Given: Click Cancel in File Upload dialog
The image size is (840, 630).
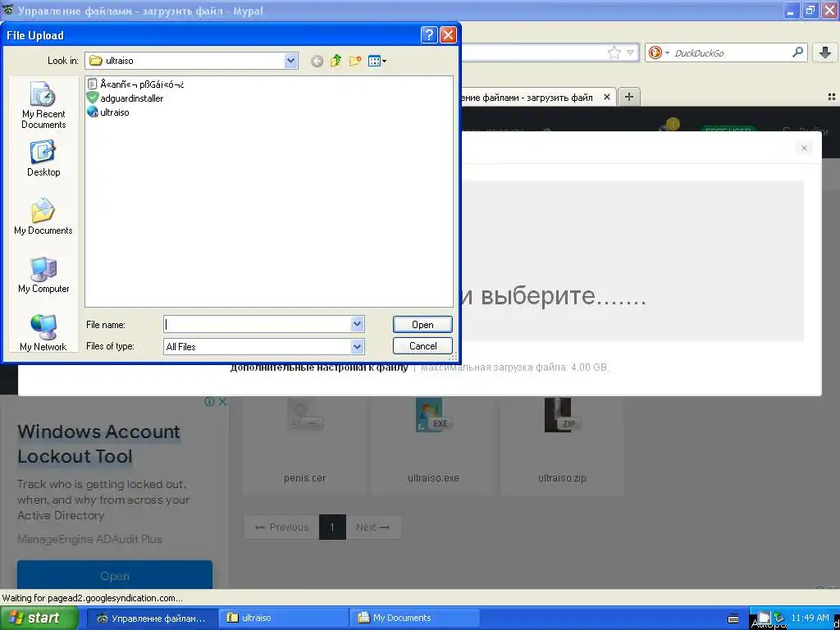Looking at the screenshot, I should pyautogui.click(x=422, y=346).
